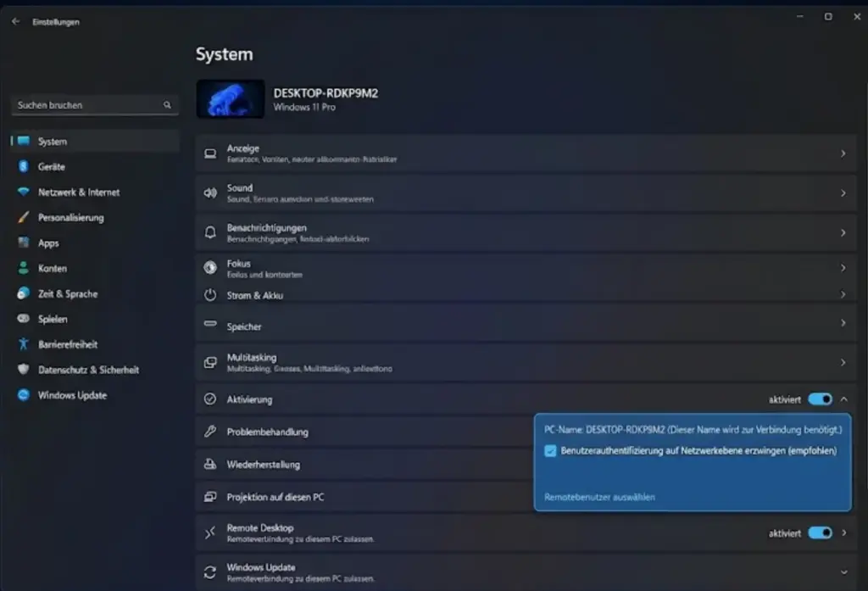Click the chevron beside Remote Desktop toggle
The height and width of the screenshot is (591, 868).
click(x=844, y=532)
